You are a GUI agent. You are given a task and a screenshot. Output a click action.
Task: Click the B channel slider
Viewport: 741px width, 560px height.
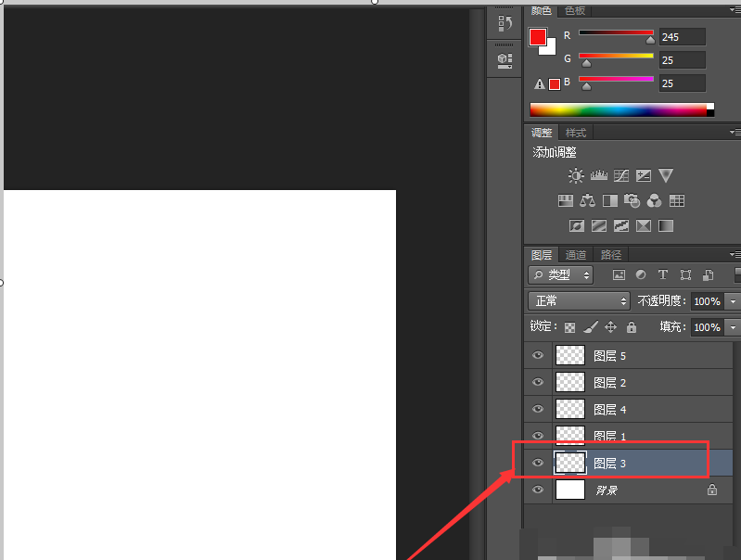(x=616, y=80)
